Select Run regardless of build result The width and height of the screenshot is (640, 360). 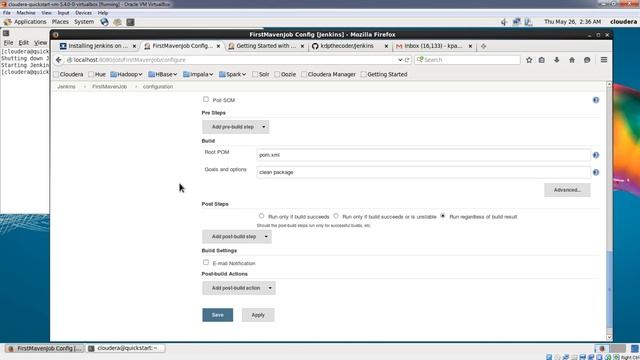coord(443,216)
